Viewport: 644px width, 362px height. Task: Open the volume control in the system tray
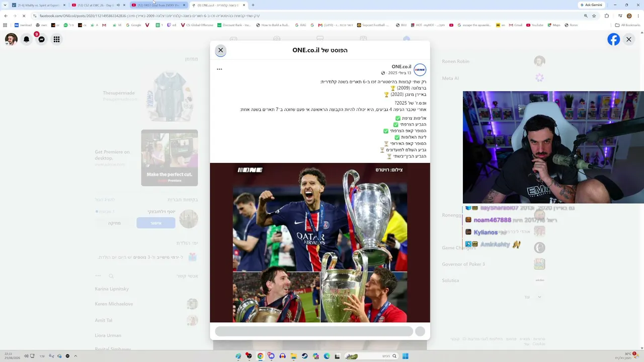[26, 356]
